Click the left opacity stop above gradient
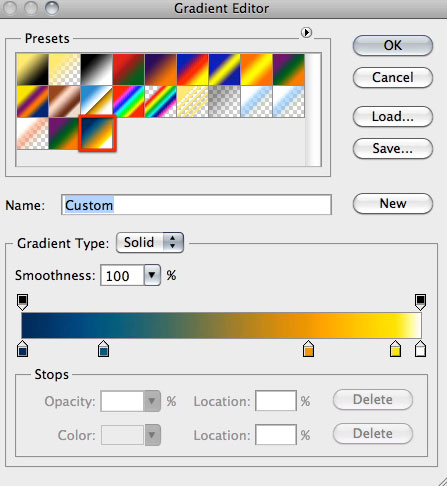447x486 pixels. point(22,302)
